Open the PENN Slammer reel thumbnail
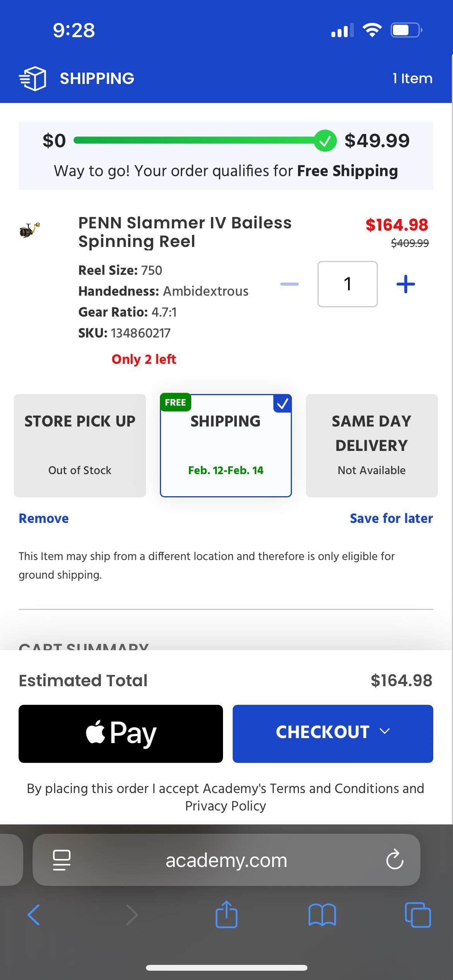The image size is (453, 980). coord(30,230)
